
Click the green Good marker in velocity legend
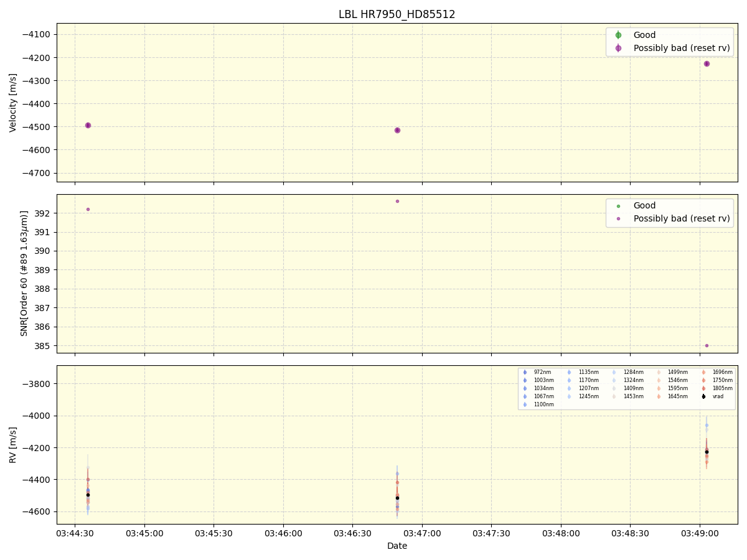pyautogui.click(x=618, y=35)
